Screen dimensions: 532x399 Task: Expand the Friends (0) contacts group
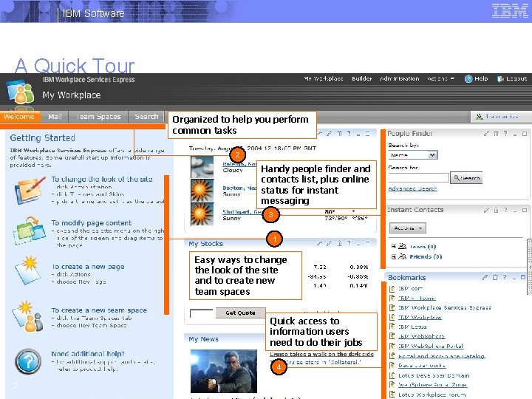394,256
